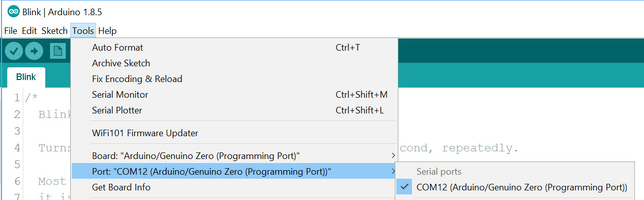Choose Archive Sketch menu entry

click(234, 63)
